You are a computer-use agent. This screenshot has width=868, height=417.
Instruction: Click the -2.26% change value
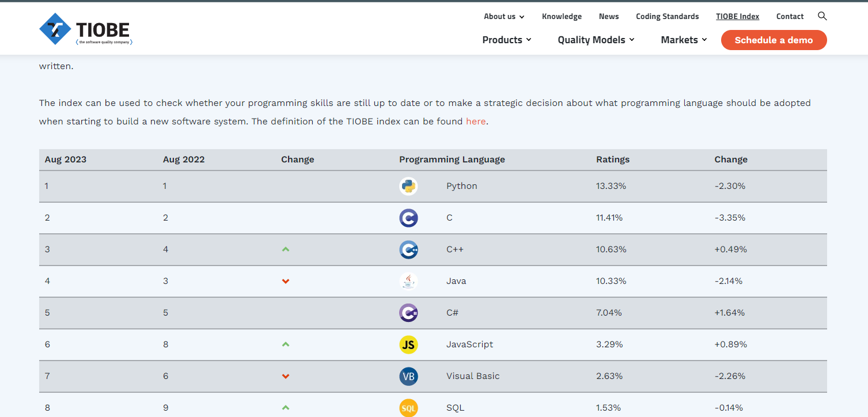pos(730,376)
